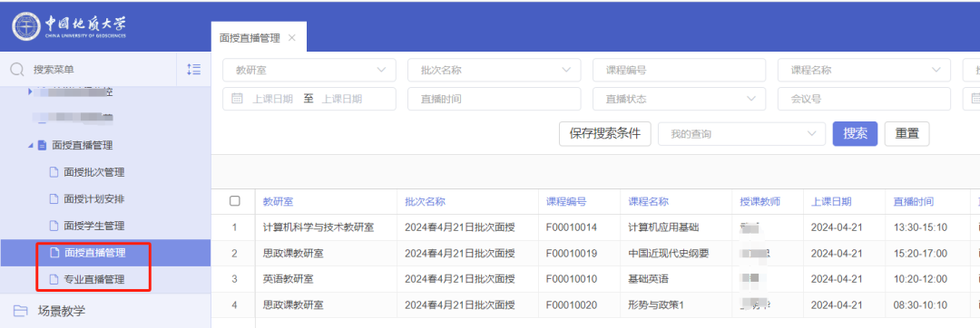
Task: Click the folder icon beside 场景教学
Action: pos(21,311)
